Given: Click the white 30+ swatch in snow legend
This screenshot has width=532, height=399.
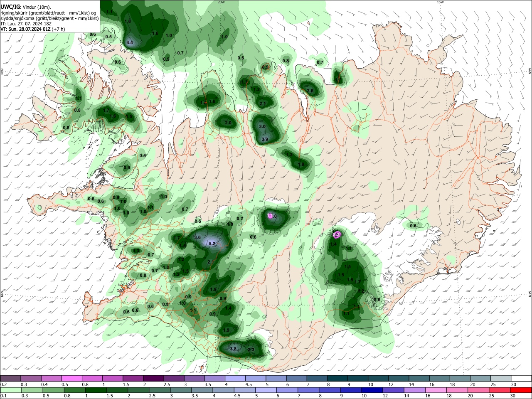Looking at the screenshot, I should [521, 378].
